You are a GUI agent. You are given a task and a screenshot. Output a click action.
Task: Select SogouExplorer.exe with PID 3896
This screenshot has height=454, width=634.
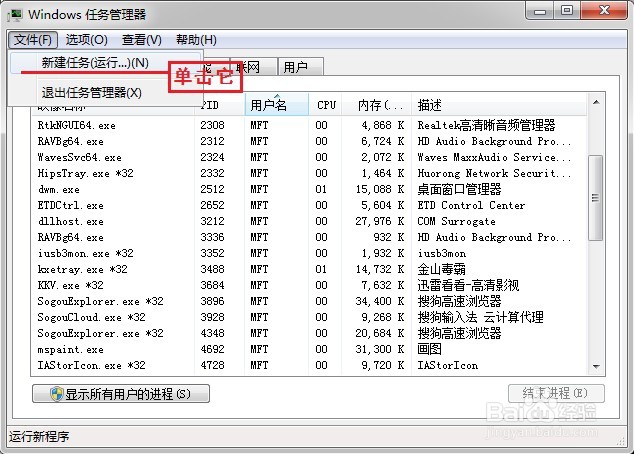(x=309, y=302)
